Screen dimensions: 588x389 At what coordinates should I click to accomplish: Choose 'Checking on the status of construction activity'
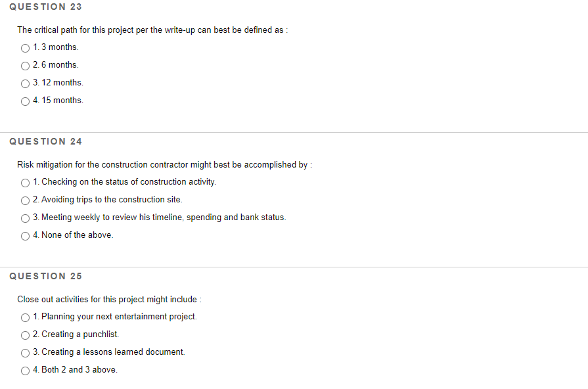pos(25,183)
